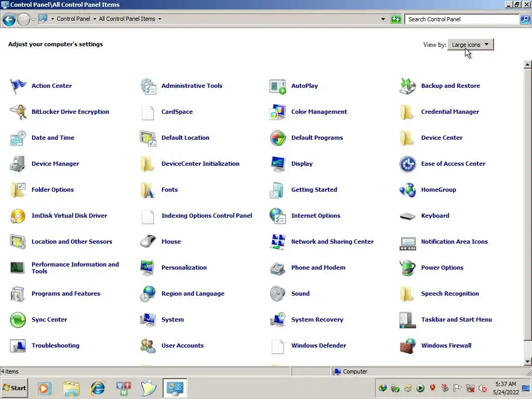Viewport: 532px width, 399px height.
Task: Click the Taskbar and Start Menu icon
Action: (407, 320)
